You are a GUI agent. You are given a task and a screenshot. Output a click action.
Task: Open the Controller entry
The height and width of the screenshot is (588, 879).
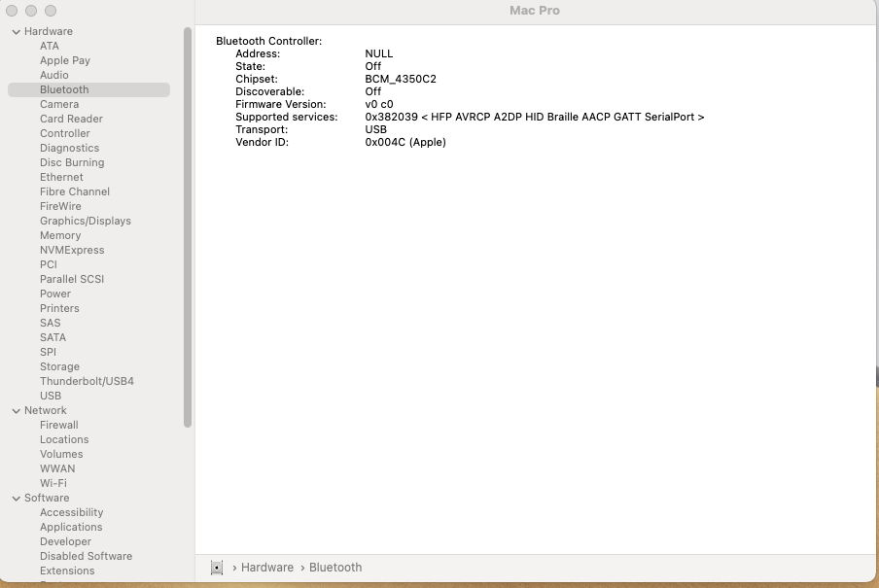tap(65, 133)
